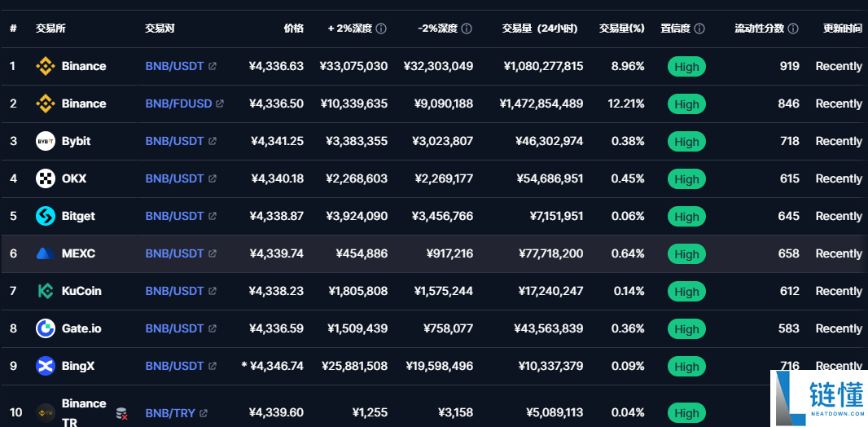Image resolution: width=868 pixels, height=427 pixels.
Task: Select the KuCoin exchange name
Action: click(x=81, y=291)
